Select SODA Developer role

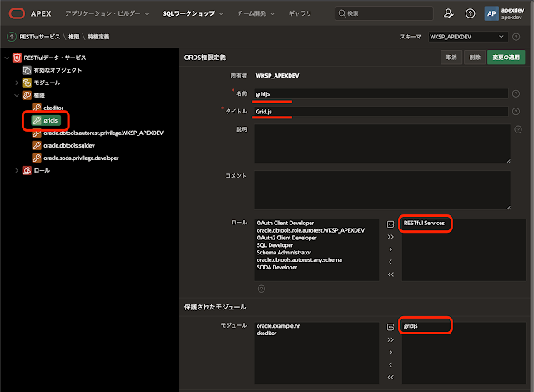[276, 268]
